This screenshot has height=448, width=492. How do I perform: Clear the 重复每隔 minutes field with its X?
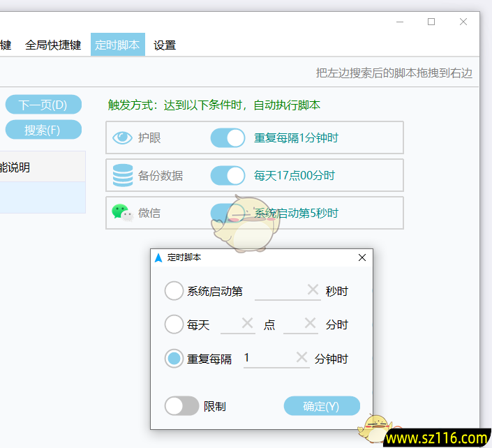coord(302,357)
